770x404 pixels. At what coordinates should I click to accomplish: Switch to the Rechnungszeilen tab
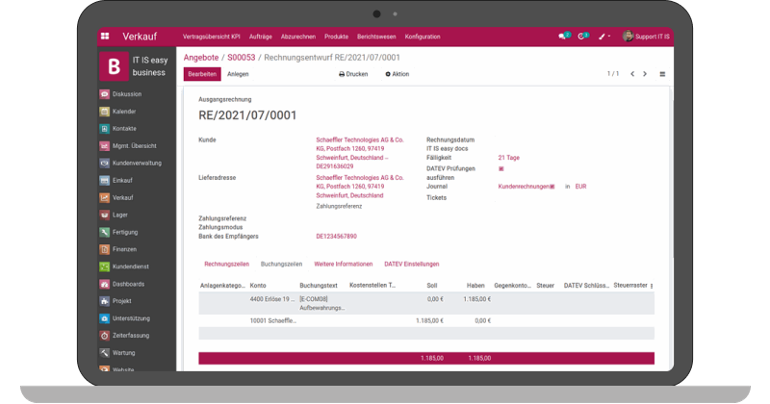pyautogui.click(x=226, y=264)
